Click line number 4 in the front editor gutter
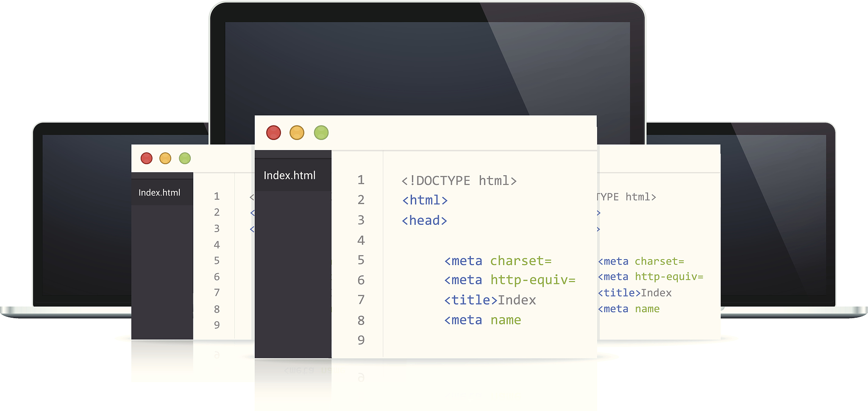This screenshot has height=411, width=868. pyautogui.click(x=361, y=240)
